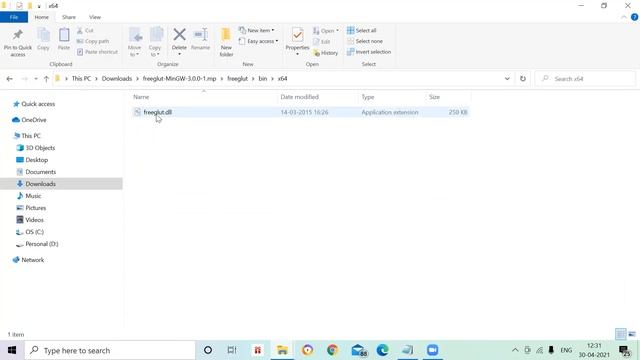Click freeglut-MinGW-3.0.0-1.mp in address path
This screenshot has height=360, width=640.
(179, 78)
